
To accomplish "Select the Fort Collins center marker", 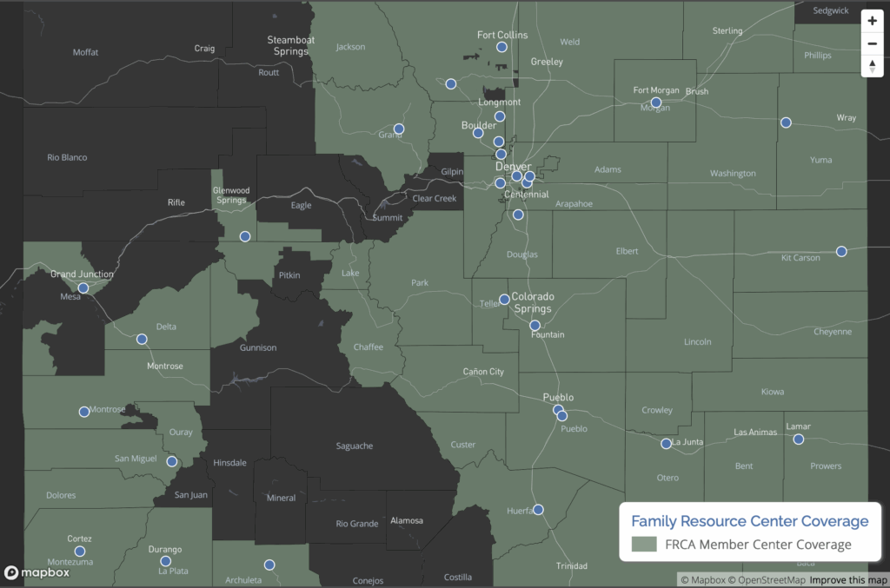I will click(x=501, y=47).
